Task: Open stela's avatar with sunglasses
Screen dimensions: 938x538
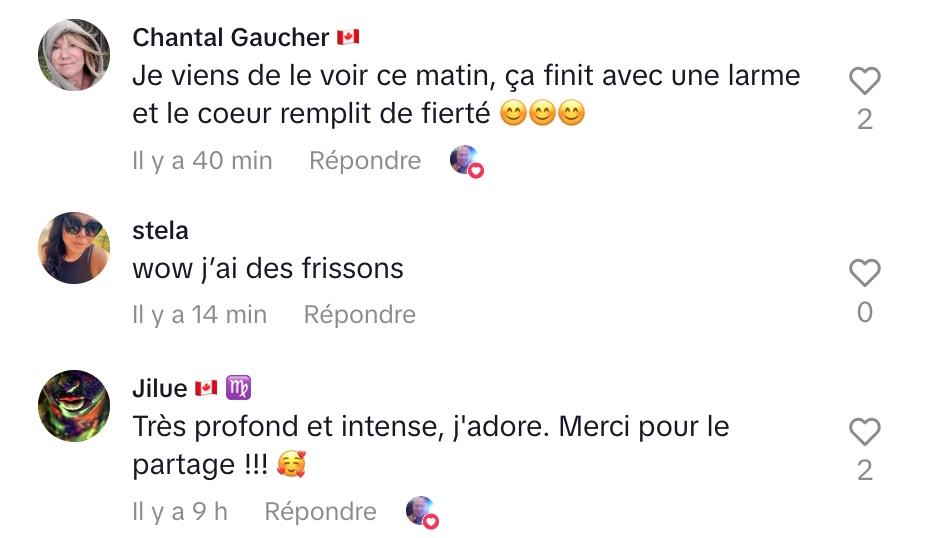Action: [73, 247]
